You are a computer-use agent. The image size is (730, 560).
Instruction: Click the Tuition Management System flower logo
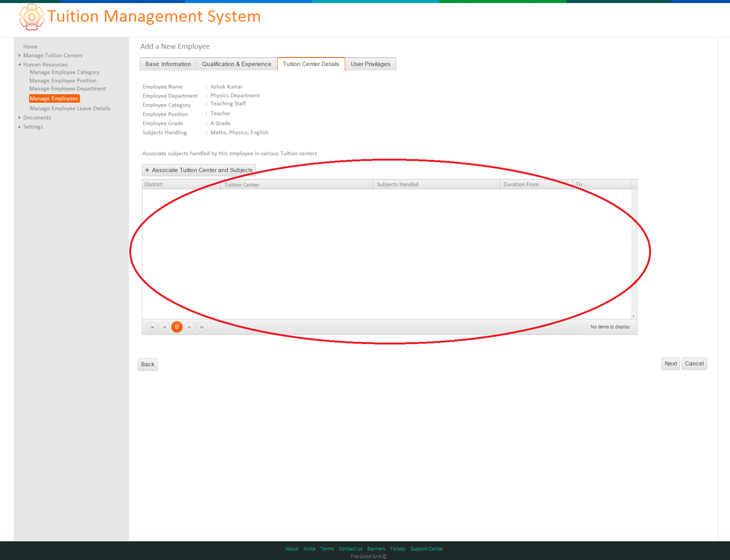point(32,17)
